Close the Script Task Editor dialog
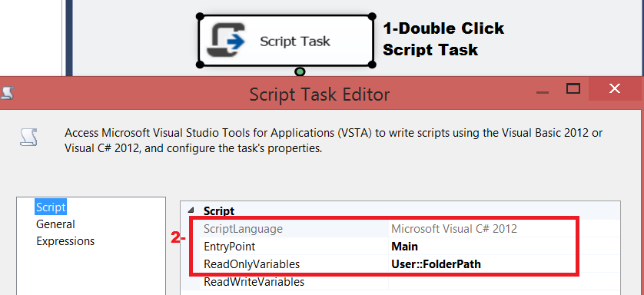644x295 pixels. (615, 88)
